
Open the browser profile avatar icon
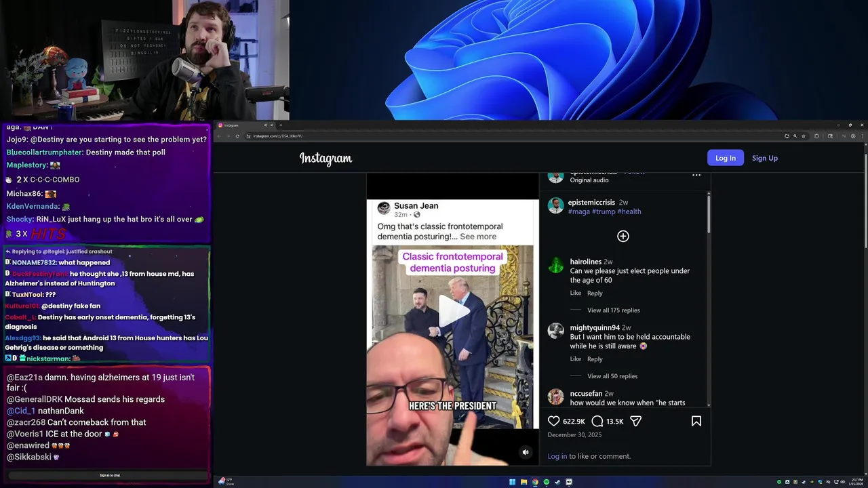point(852,136)
